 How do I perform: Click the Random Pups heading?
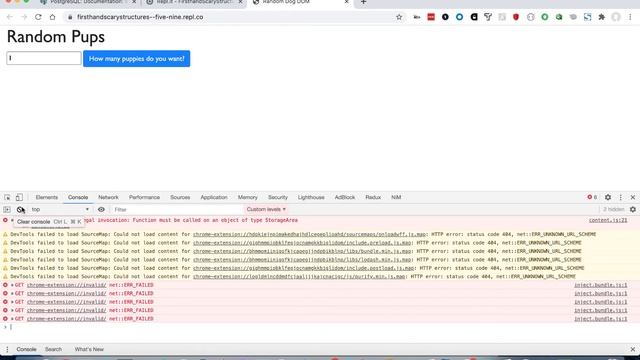(x=56, y=37)
